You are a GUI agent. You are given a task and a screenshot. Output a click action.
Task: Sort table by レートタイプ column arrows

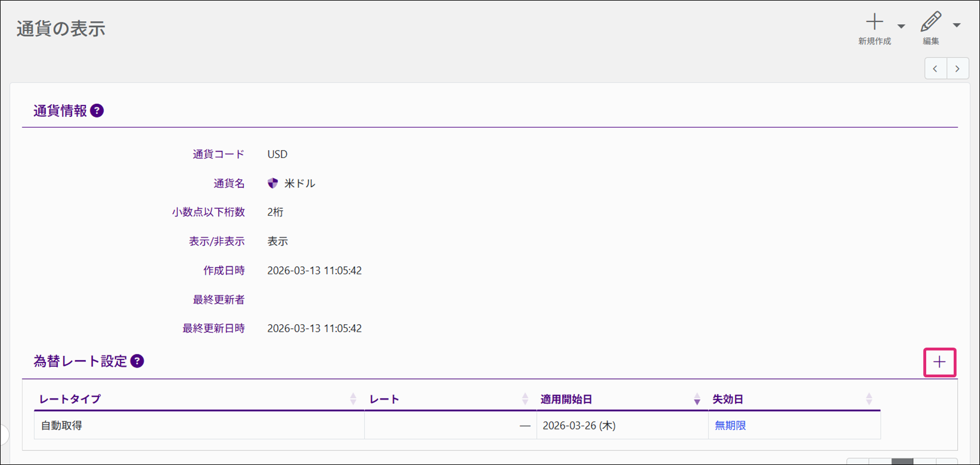[353, 399]
